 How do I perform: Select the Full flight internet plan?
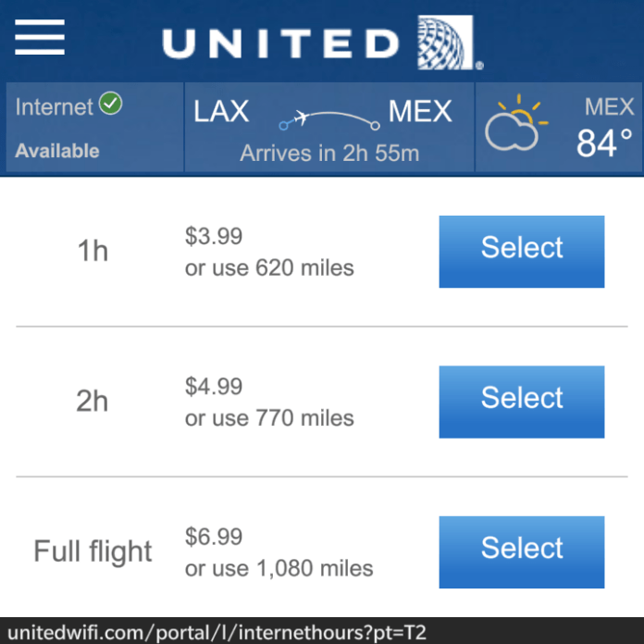(x=522, y=552)
